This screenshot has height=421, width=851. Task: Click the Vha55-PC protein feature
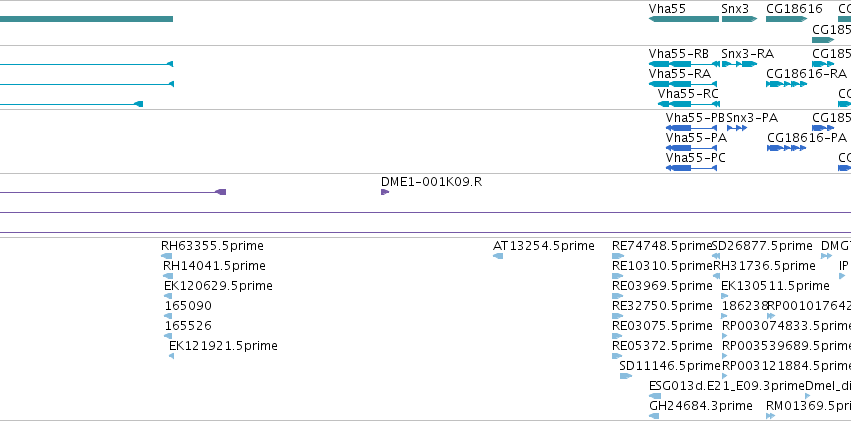[x=691, y=168]
